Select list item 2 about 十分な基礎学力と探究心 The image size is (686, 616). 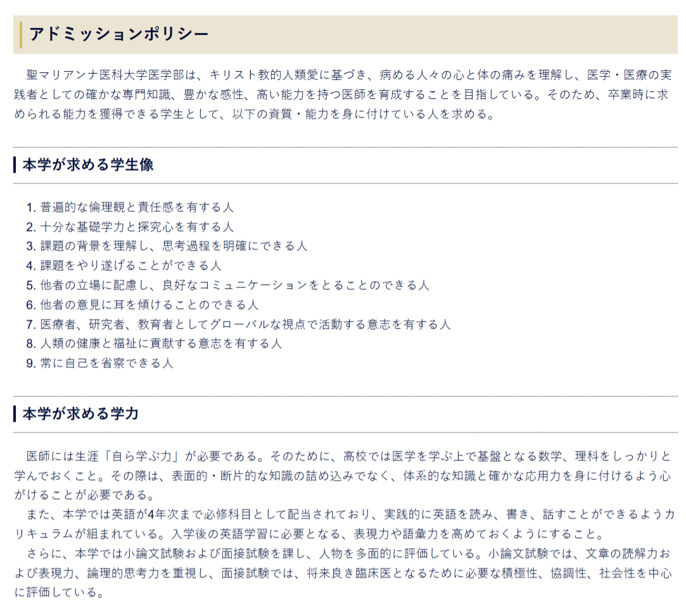137,227
